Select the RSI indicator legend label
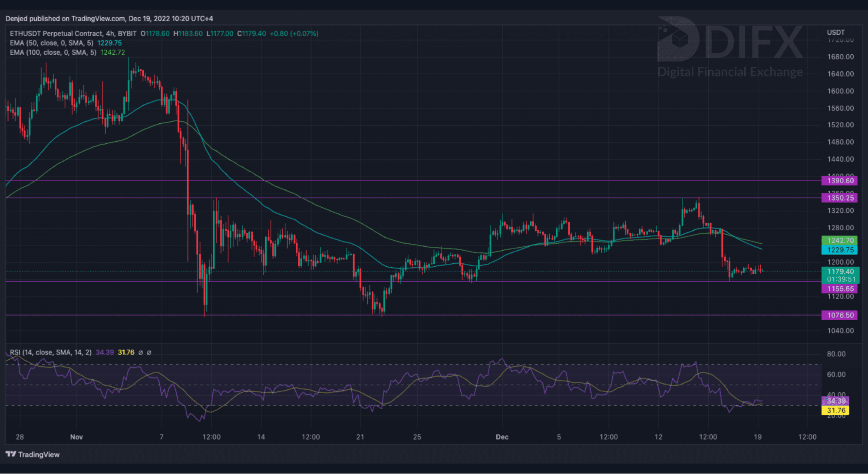 point(50,352)
